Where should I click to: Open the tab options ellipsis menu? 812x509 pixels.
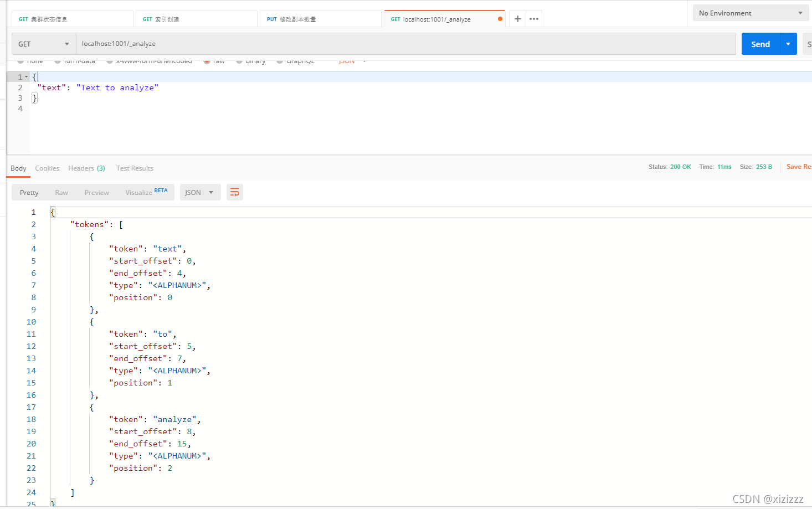point(534,19)
